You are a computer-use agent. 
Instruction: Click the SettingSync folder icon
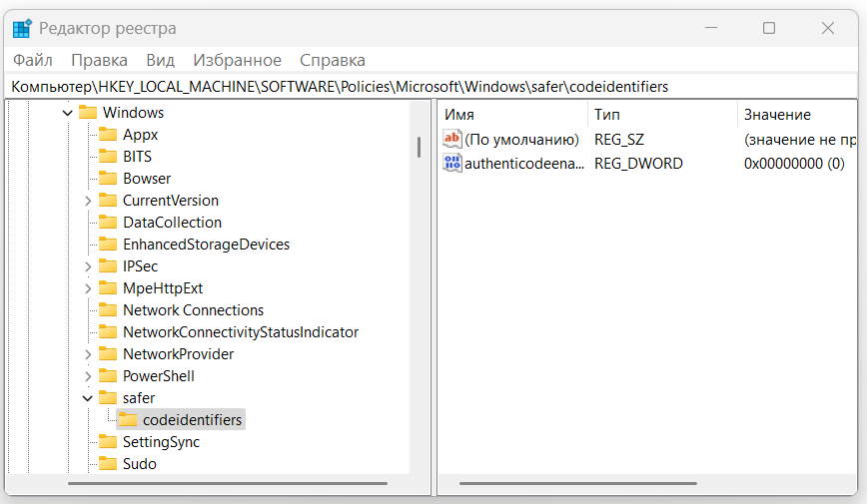[108, 441]
